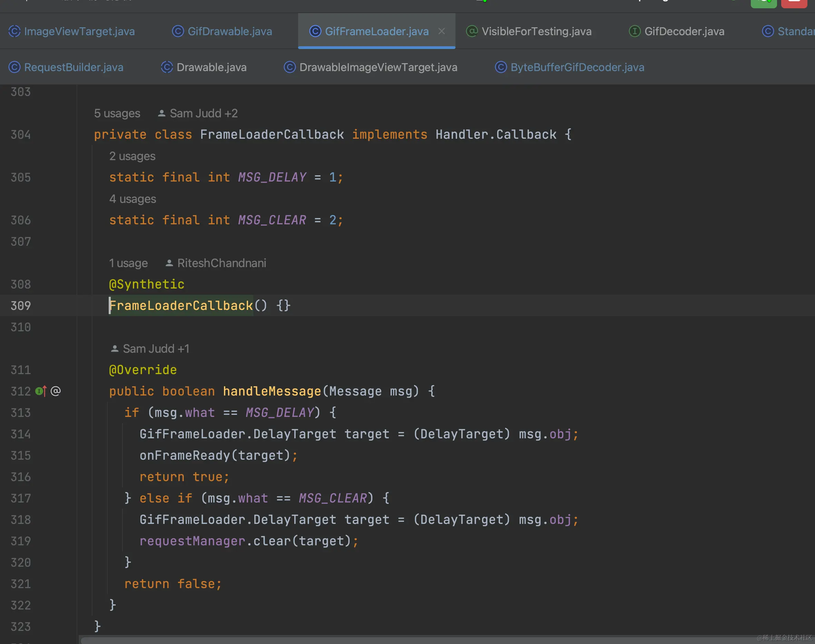Screen dimensions: 815x644
Task: Click line number 304 in the gutter
Action: click(x=21, y=135)
